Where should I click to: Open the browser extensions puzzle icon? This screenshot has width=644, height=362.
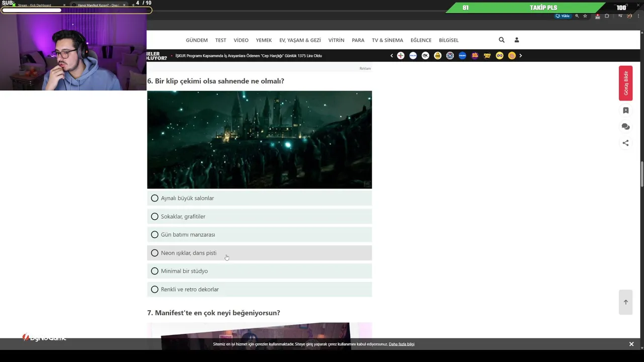[x=607, y=16]
